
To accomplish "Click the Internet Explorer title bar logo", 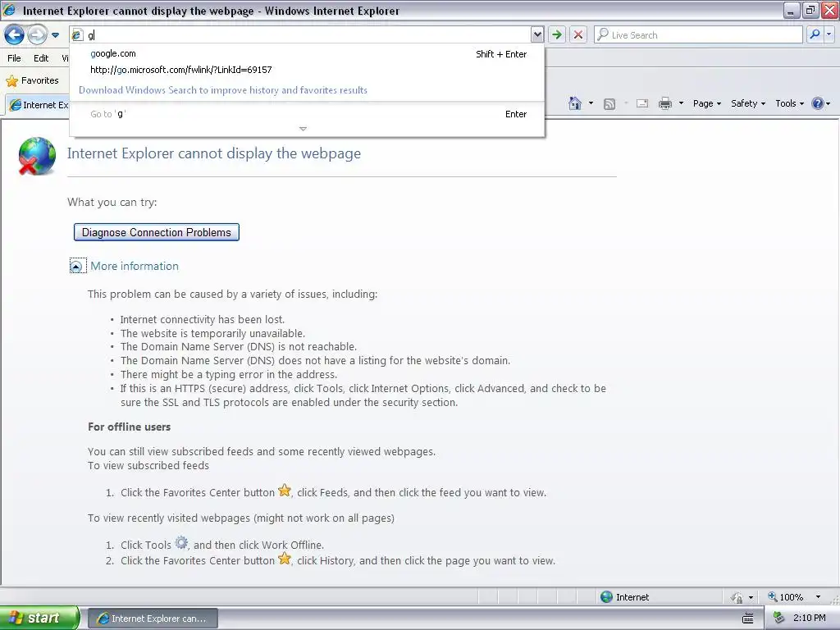I will click(10, 10).
